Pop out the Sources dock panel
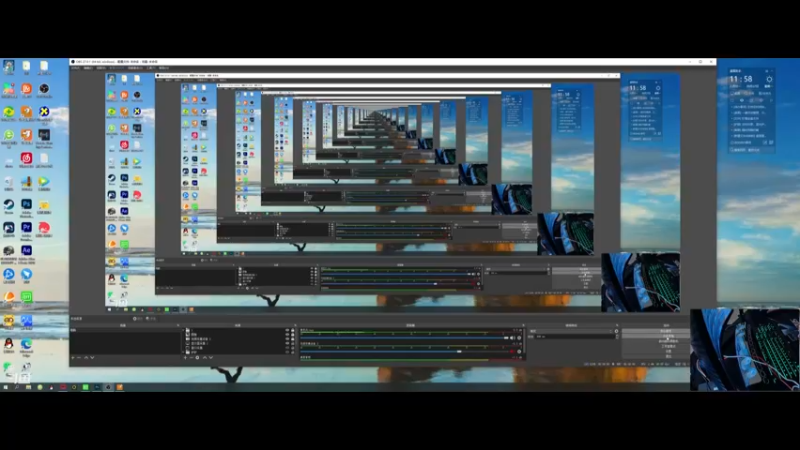This screenshot has width=800, height=450. coord(294,325)
